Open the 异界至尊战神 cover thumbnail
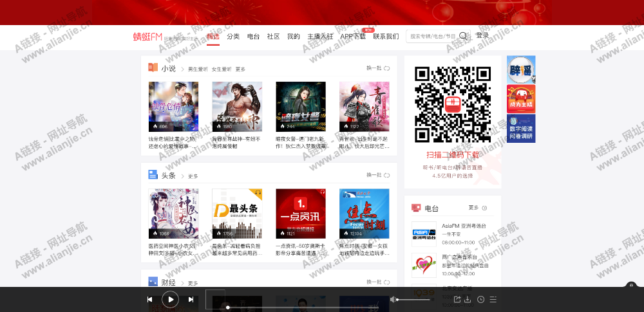This screenshot has width=644, height=312. [237, 106]
